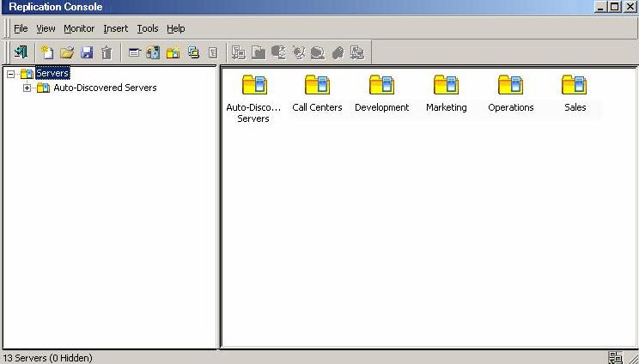This screenshot has height=364, width=639.
Task: Select the Marketing group folder
Action: pyautogui.click(x=446, y=85)
